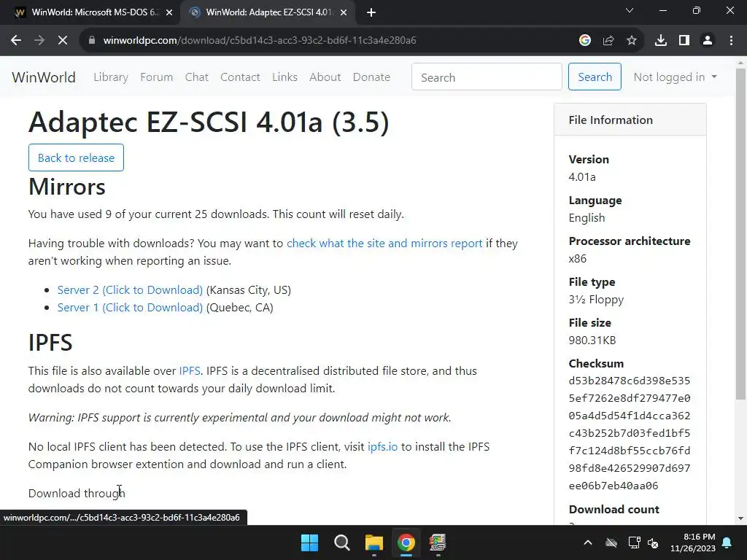Click the checksum value text

tap(630, 433)
